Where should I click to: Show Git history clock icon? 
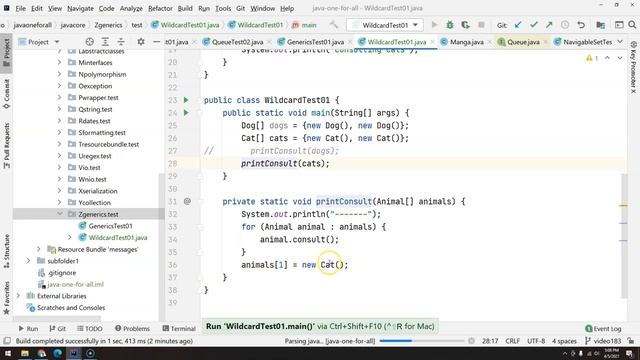565,25
